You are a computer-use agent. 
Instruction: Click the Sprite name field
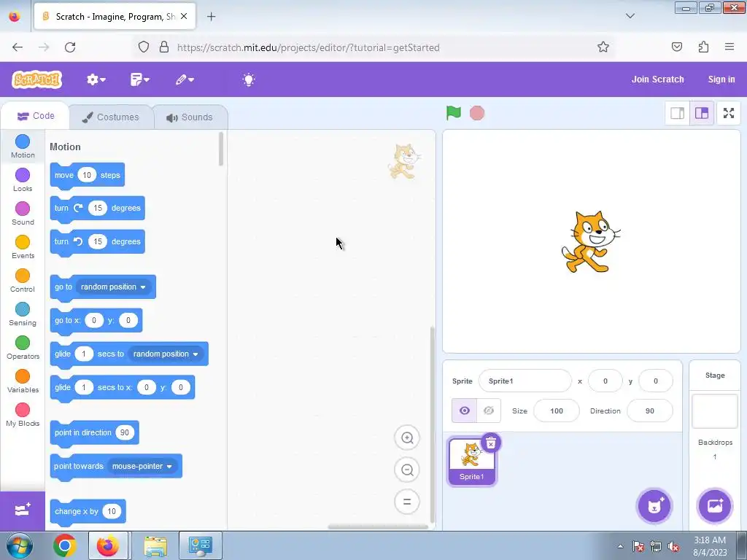tap(525, 381)
